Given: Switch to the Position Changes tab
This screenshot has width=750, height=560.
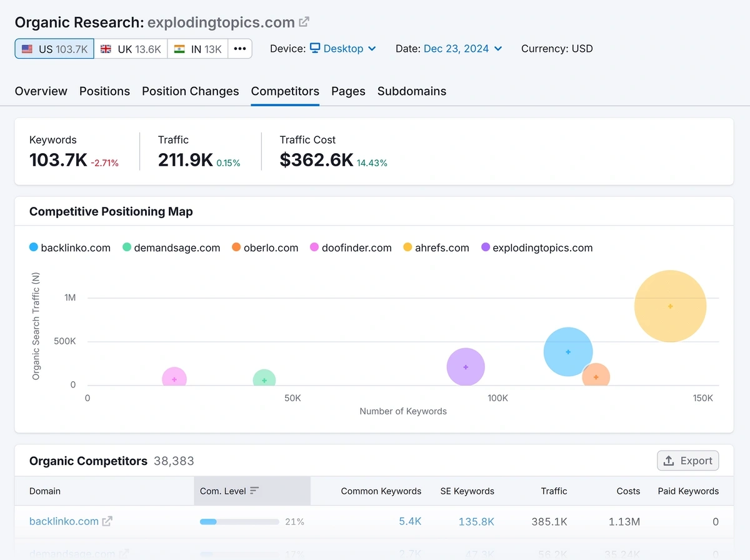Looking at the screenshot, I should click(190, 91).
